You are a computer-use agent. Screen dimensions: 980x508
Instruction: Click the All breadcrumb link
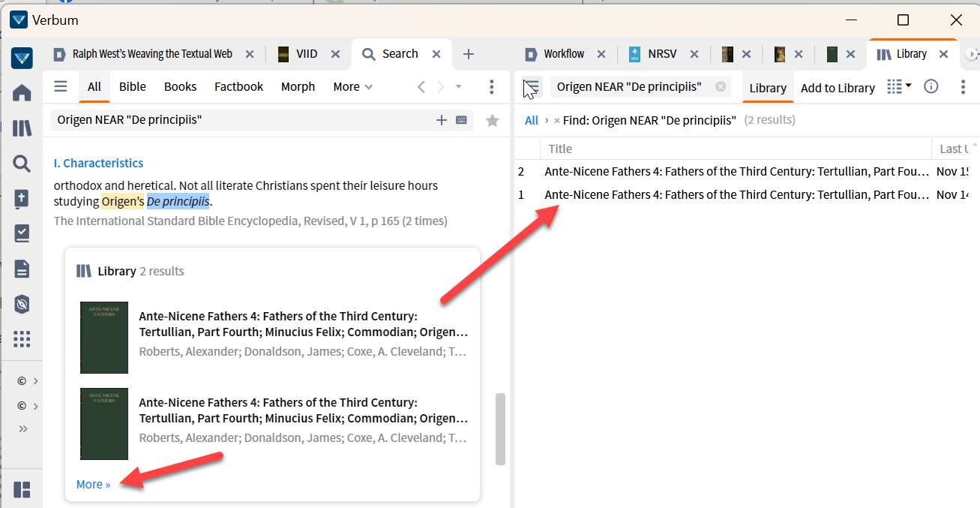coord(532,121)
